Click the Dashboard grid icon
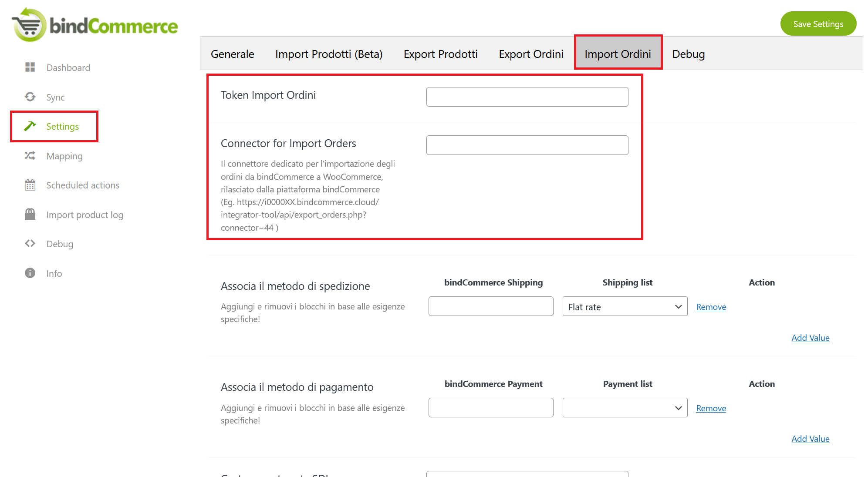Viewport: 868px width, 477px height. tap(30, 67)
